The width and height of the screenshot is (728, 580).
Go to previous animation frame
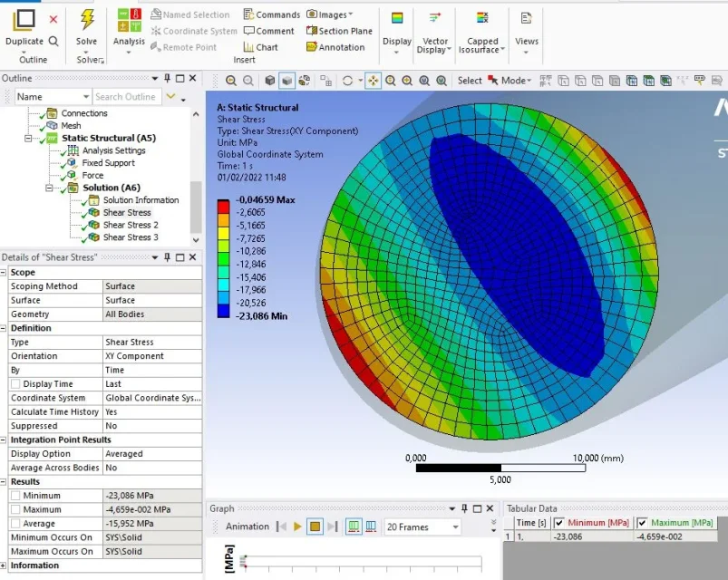coord(281,527)
